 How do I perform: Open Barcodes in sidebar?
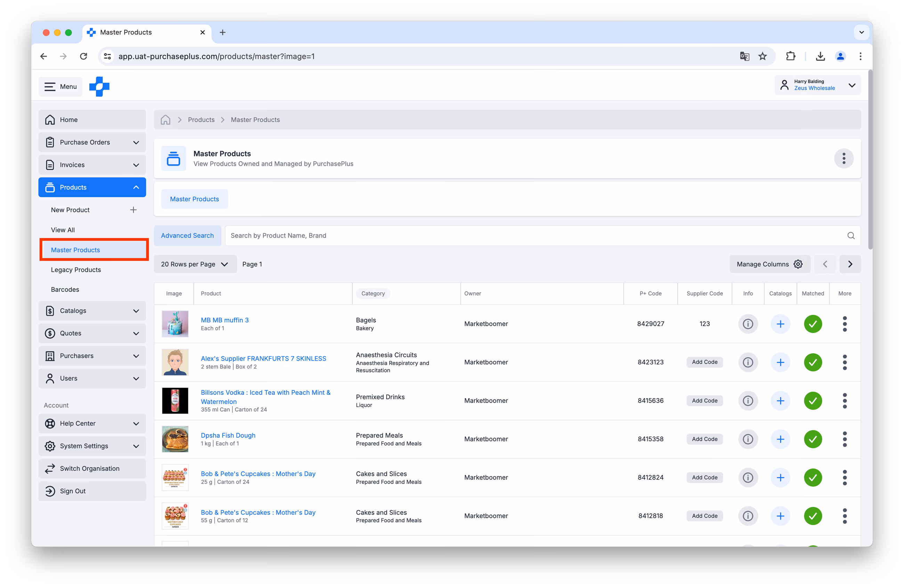click(65, 289)
